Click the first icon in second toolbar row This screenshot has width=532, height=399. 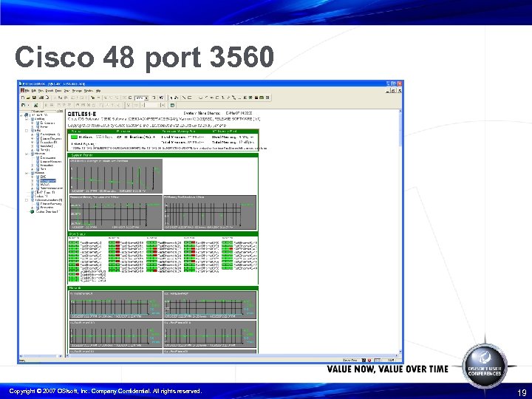[x=23, y=105]
